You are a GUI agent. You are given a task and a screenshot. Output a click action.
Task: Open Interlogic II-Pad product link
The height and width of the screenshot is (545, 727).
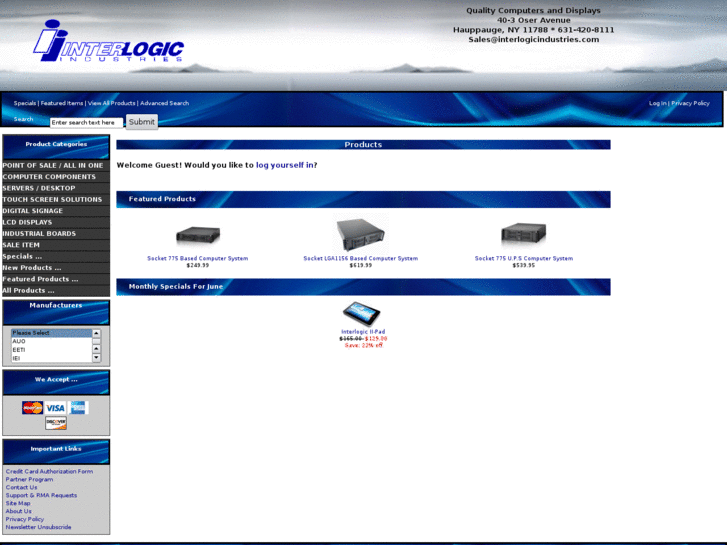363,332
